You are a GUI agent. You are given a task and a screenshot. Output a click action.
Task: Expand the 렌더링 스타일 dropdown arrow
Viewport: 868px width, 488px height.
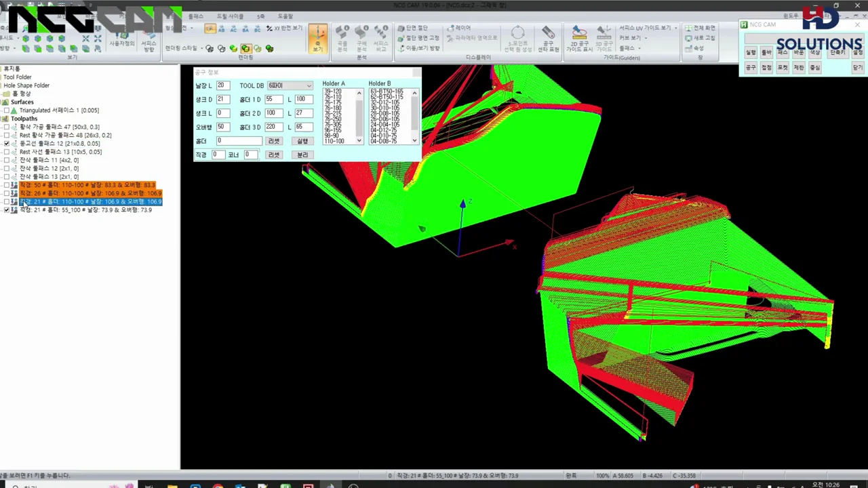(x=203, y=49)
